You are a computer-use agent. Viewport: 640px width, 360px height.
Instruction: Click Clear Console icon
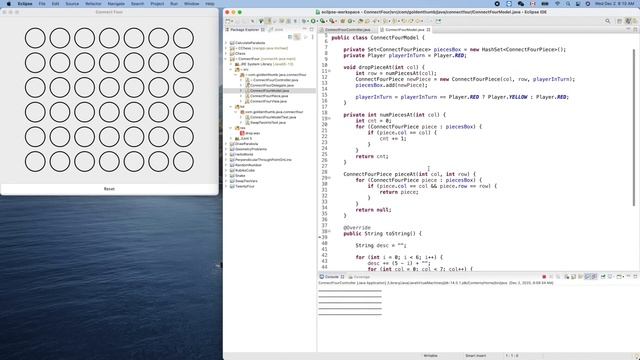coord(567,277)
